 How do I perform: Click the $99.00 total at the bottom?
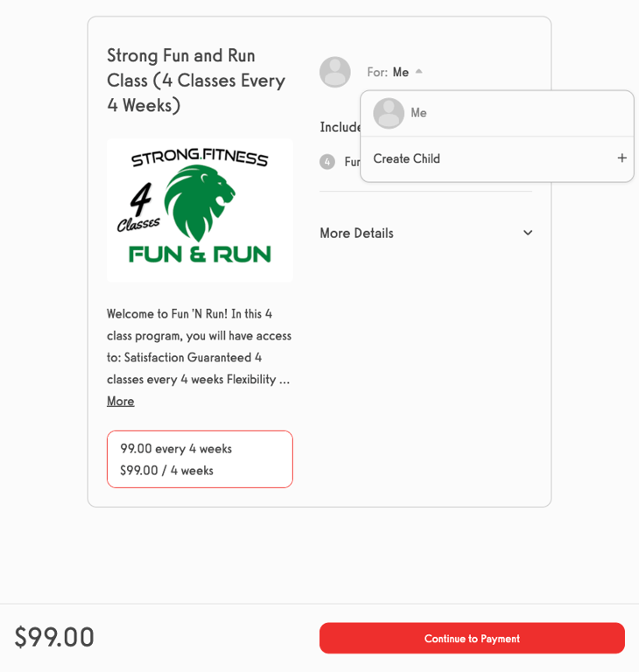pyautogui.click(x=54, y=637)
